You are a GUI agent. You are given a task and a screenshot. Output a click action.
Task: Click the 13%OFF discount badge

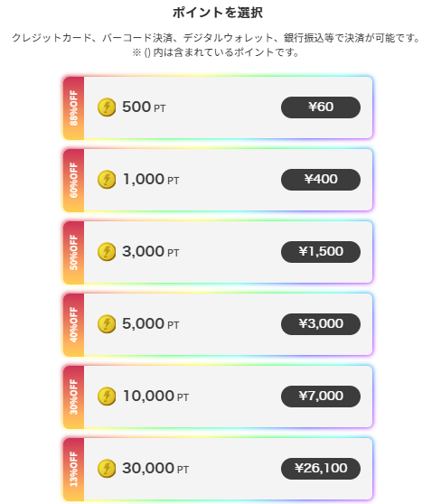tap(74, 470)
